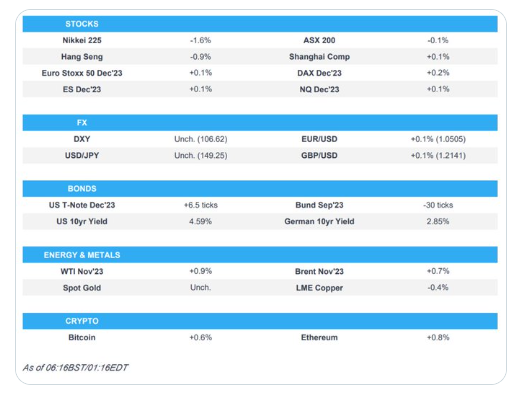Click the GBP/USD label
The width and height of the screenshot is (520, 393).
(x=319, y=155)
